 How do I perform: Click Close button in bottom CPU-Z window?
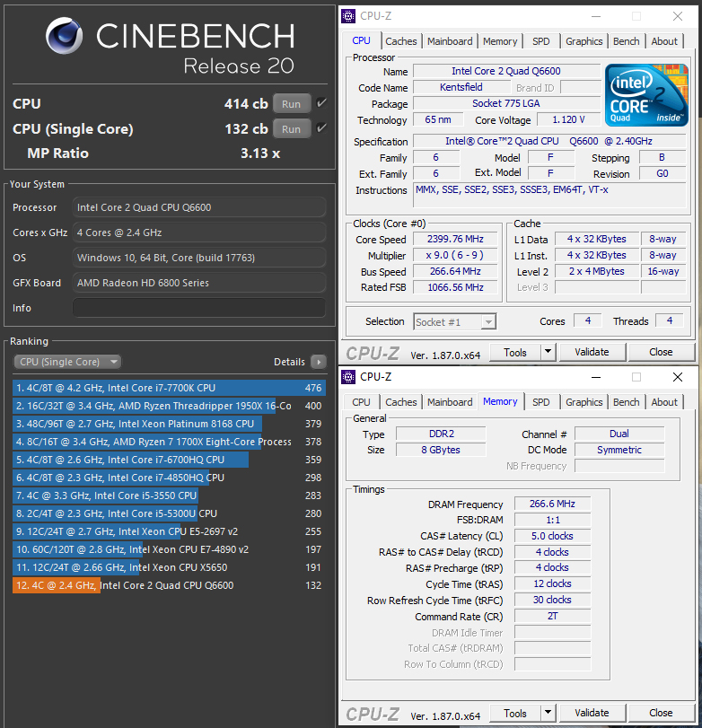[x=661, y=713]
